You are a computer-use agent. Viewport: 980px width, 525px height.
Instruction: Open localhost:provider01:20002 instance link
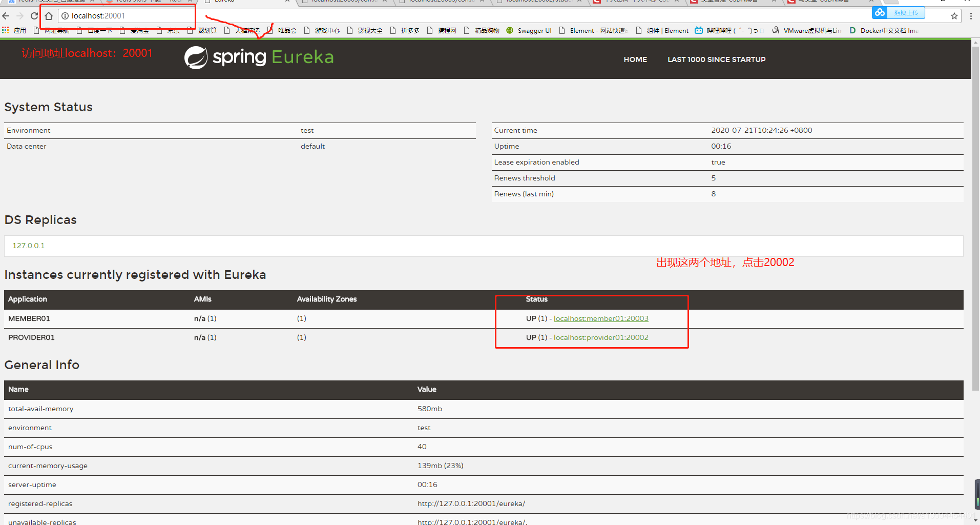coord(601,337)
